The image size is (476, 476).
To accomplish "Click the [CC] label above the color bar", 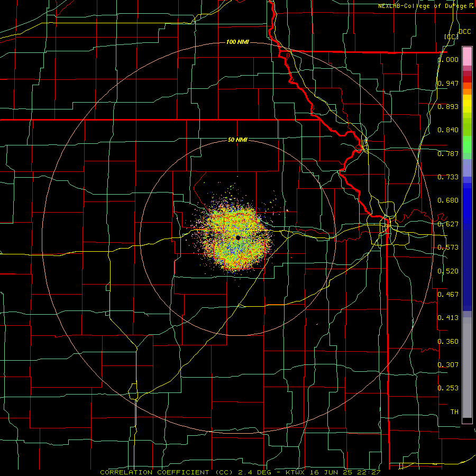I will 451,36.
